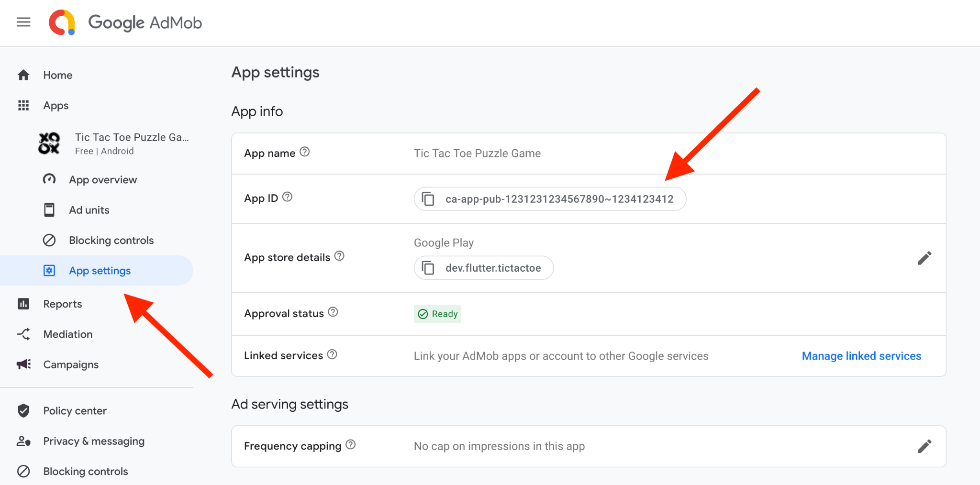Screen dimensions: 980x485
Task: Copy the dev.flutter.tictactoe package name
Action: coord(428,268)
